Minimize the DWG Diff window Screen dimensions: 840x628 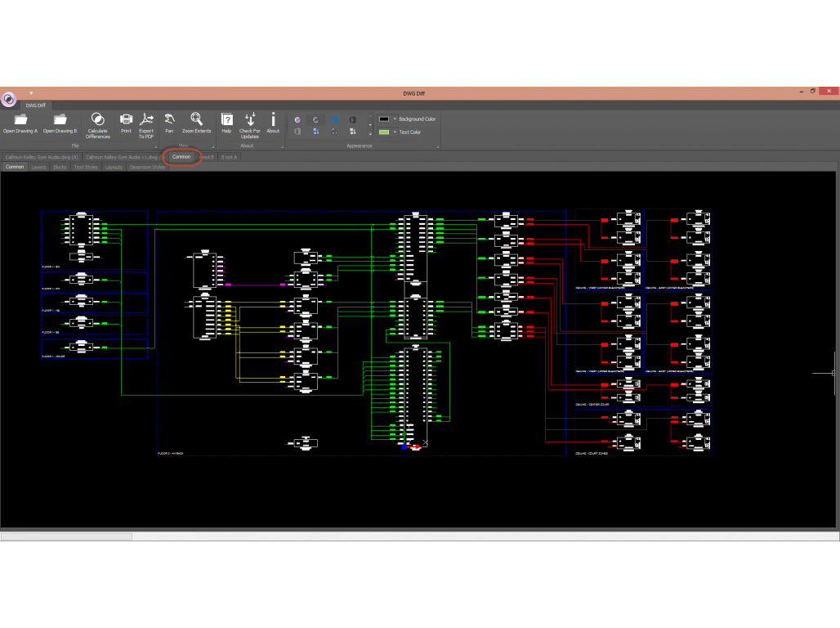[802, 92]
